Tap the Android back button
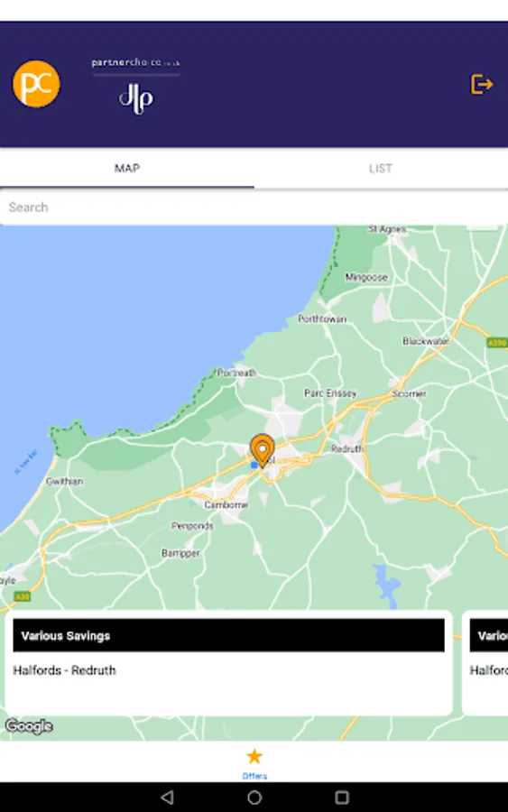 pos(167,797)
